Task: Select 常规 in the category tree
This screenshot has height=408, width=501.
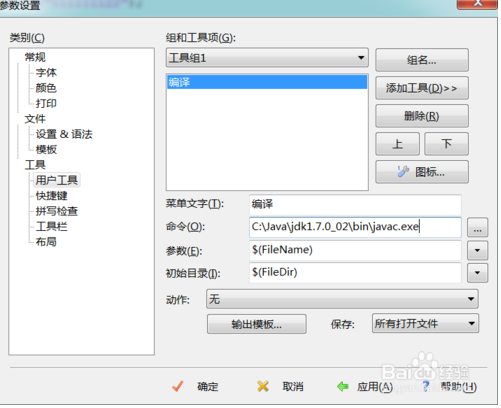Action: click(35, 57)
